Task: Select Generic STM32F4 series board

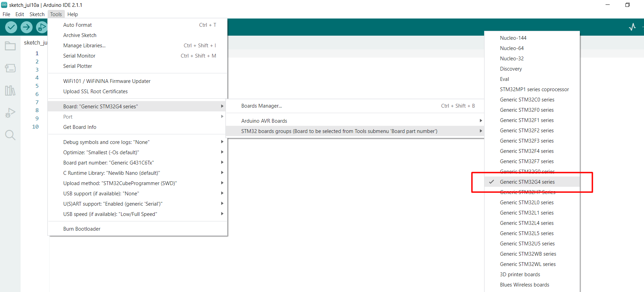Action: tap(527, 151)
